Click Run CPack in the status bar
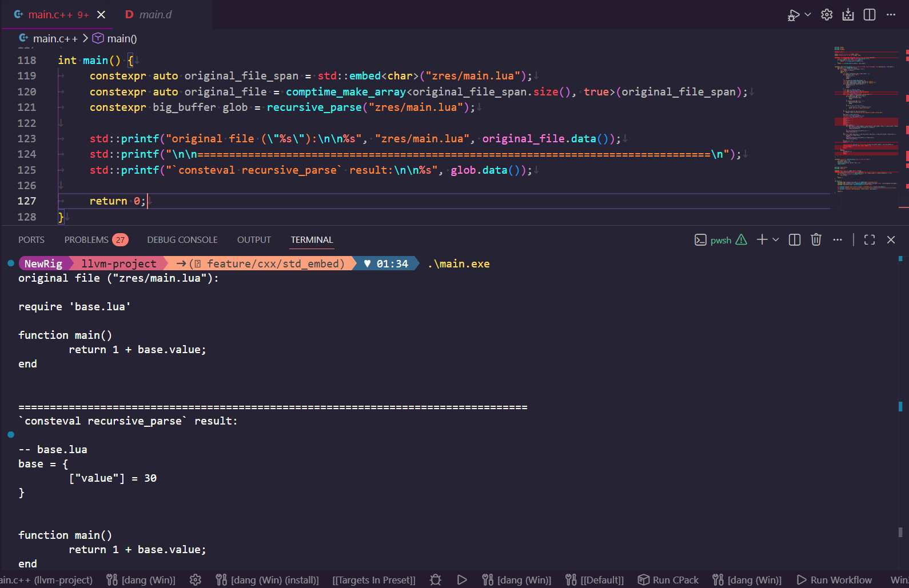Image resolution: width=909 pixels, height=588 pixels. pos(668,580)
